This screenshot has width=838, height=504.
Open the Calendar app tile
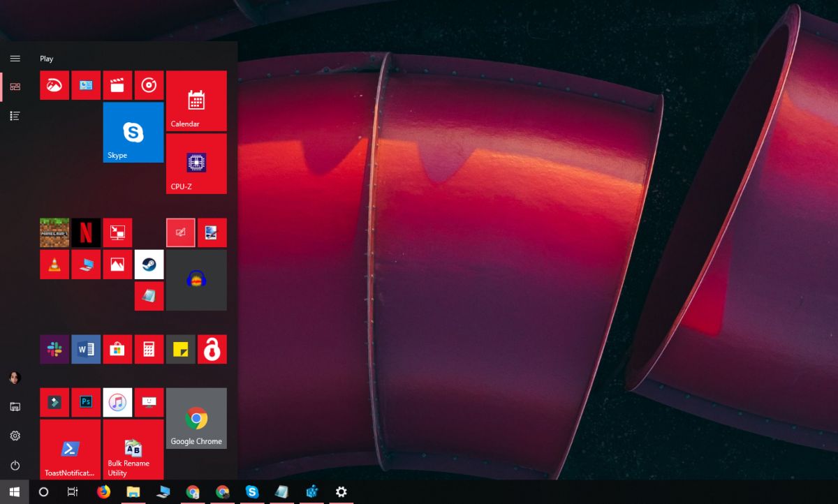[x=196, y=101]
